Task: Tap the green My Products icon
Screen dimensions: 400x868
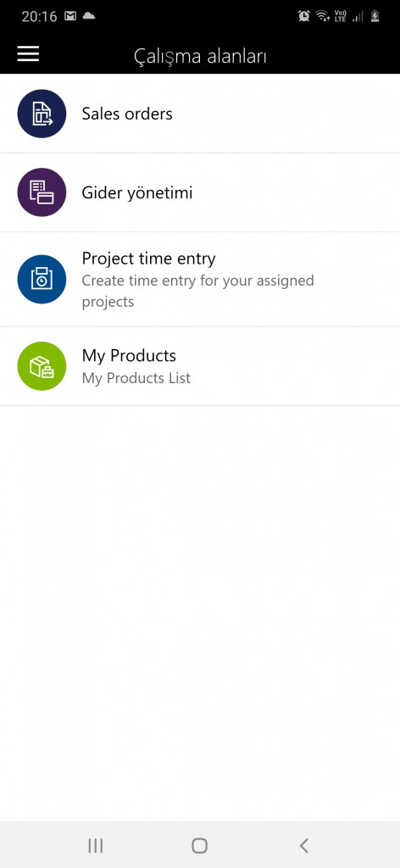Action: (42, 366)
